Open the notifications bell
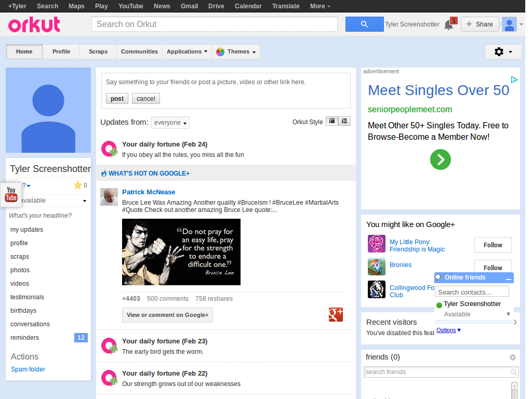This screenshot has height=399, width=532. [x=449, y=24]
